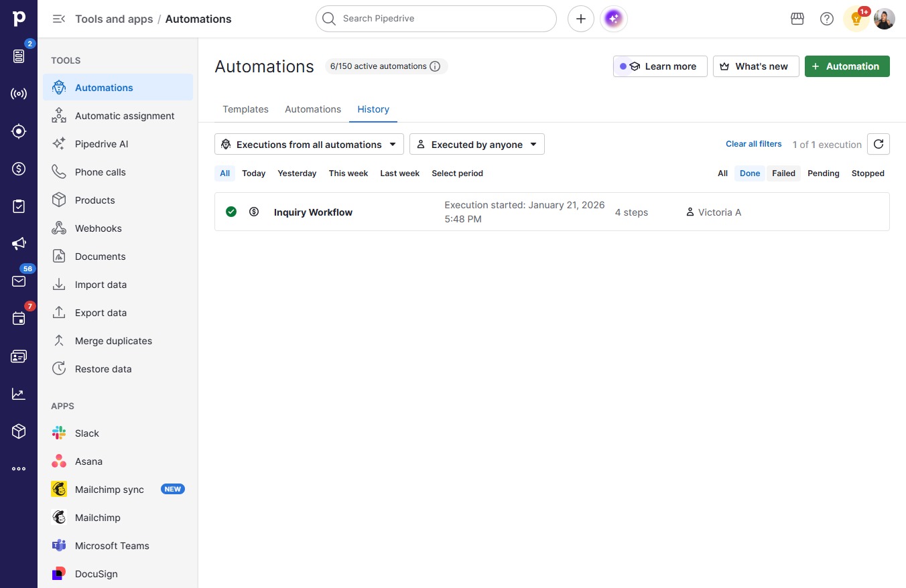Viewport: 906px width, 588px height.
Task: Open the Marketplace store icon
Action: (797, 19)
